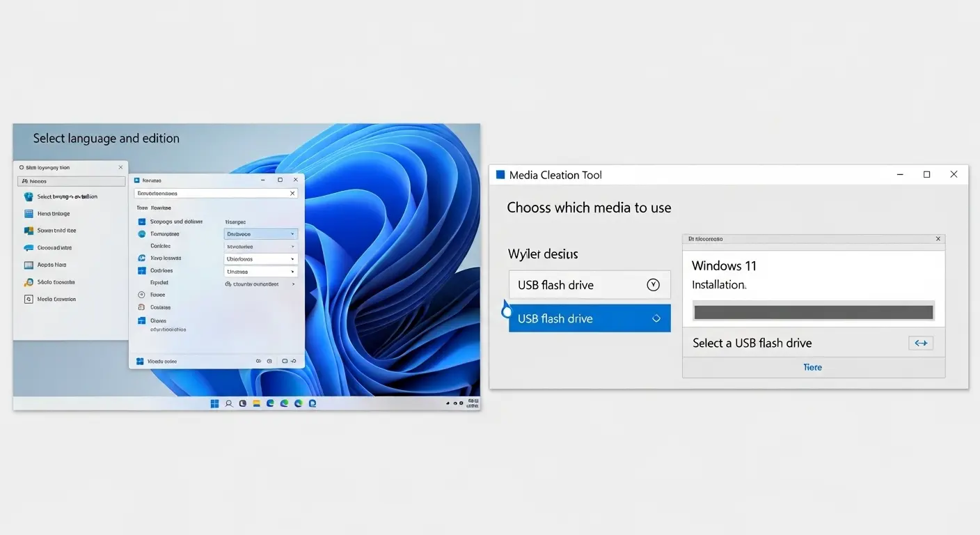Viewport: 980px width, 535px height.
Task: Click the icon beside 'Coslatae'
Action: [142, 307]
